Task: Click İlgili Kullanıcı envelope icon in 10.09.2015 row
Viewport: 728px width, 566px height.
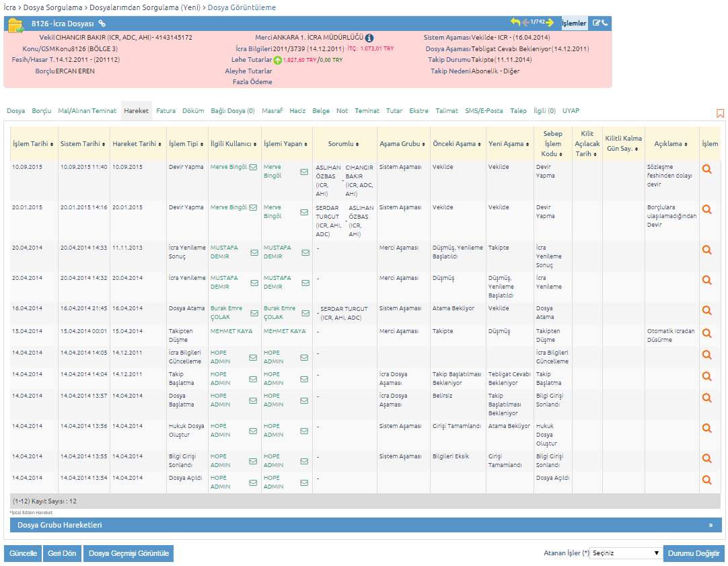Action: click(253, 167)
